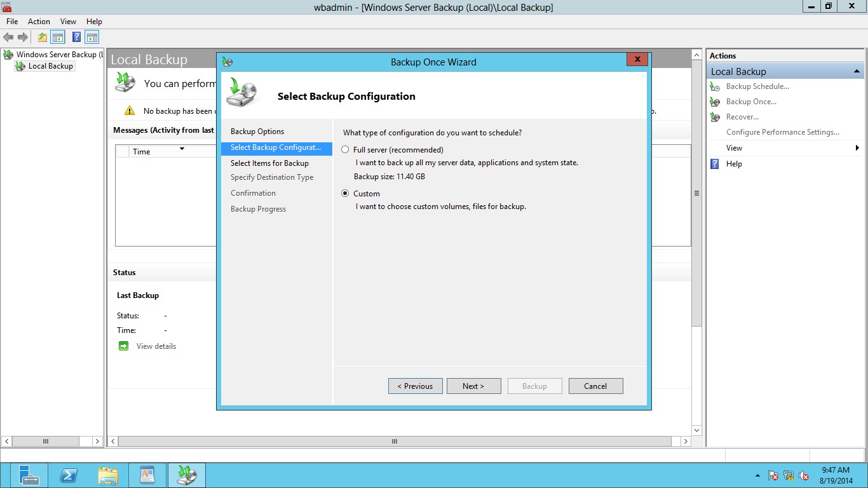Click the Up One Level folder toolbar icon

pos(43,37)
